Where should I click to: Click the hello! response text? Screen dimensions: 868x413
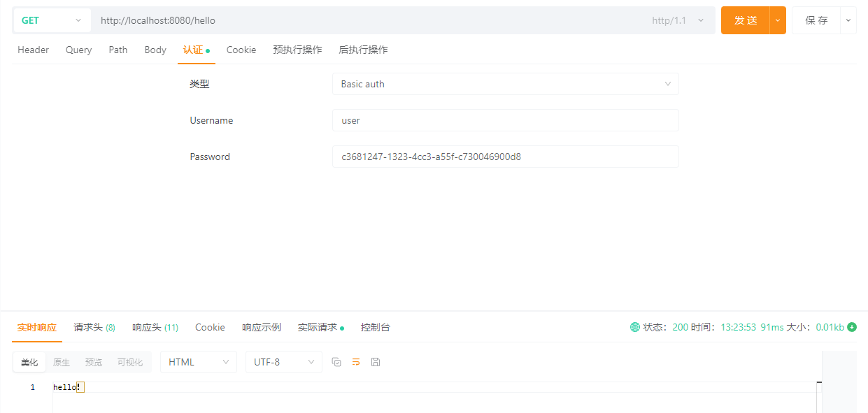point(67,387)
